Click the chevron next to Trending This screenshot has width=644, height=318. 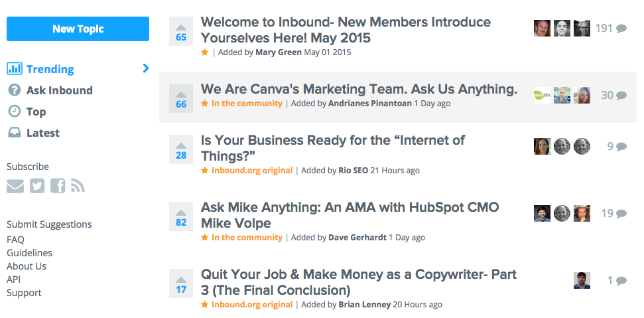tap(146, 68)
